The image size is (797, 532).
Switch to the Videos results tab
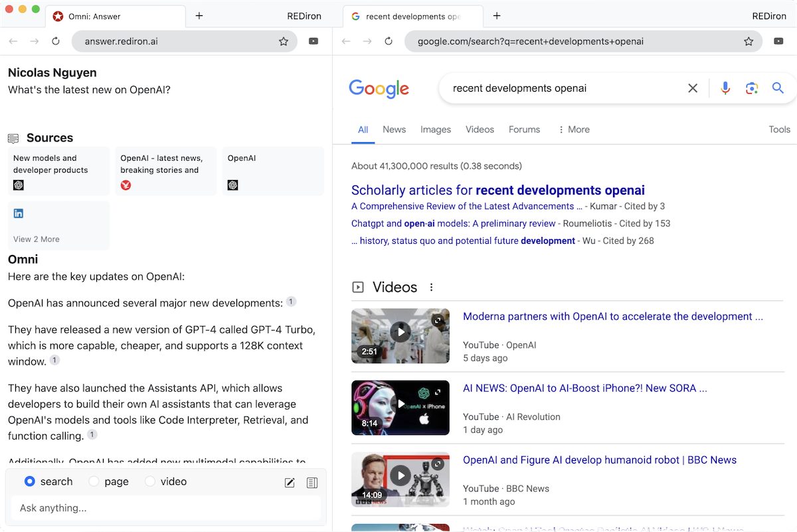point(480,130)
